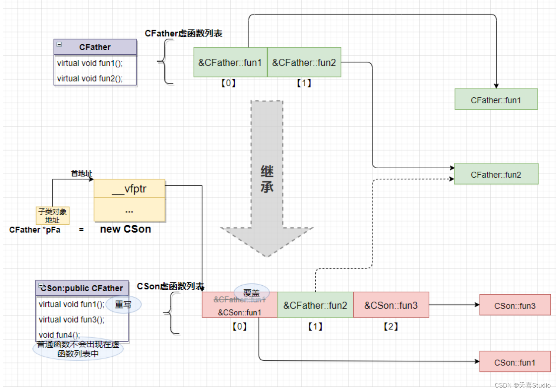
Task: Select the &CFather::fun2 cell in CSon table
Action: pos(315,305)
